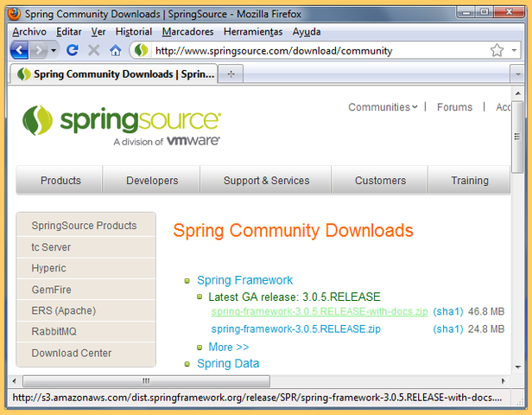Select GemFire in sidebar

85,290
